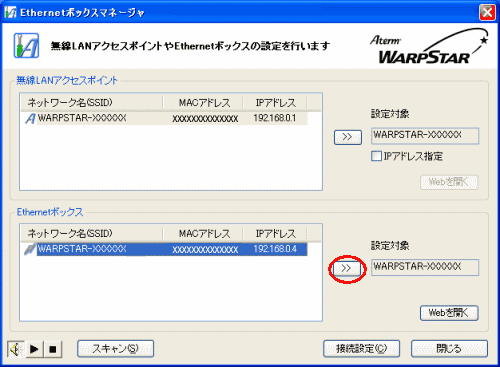Click the application icon in the title bar
The height and width of the screenshot is (367, 500).
coord(10,13)
